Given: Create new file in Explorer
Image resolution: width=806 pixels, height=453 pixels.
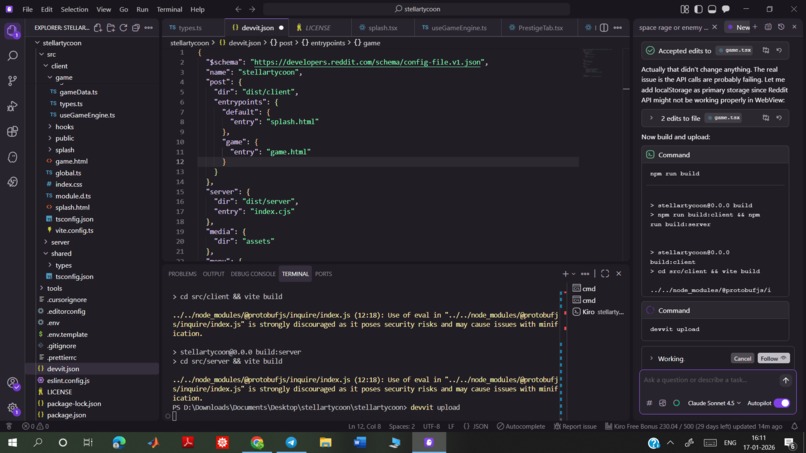Looking at the screenshot, I should (x=98, y=28).
